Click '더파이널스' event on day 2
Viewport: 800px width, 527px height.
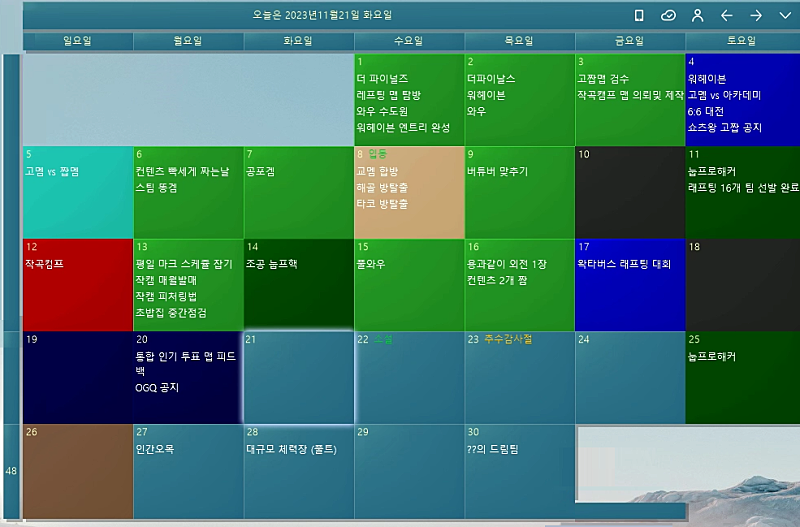tap(491, 79)
